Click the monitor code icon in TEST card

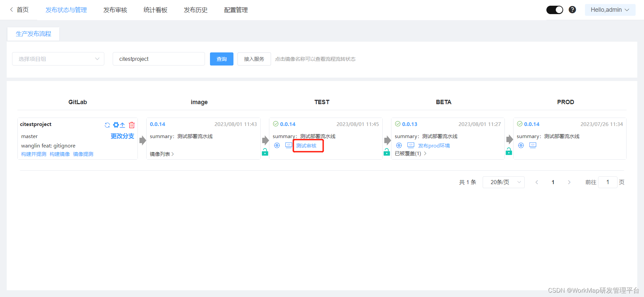coord(289,145)
